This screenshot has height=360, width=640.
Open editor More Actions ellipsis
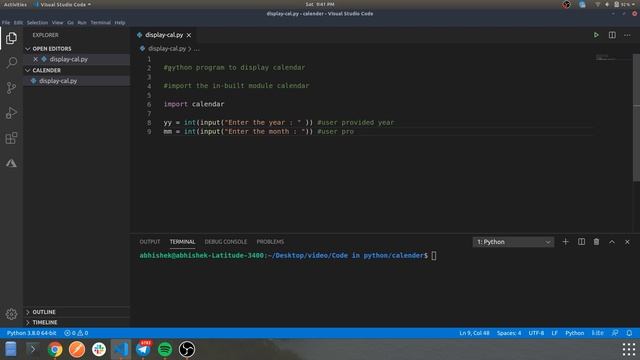pyautogui.click(x=627, y=35)
